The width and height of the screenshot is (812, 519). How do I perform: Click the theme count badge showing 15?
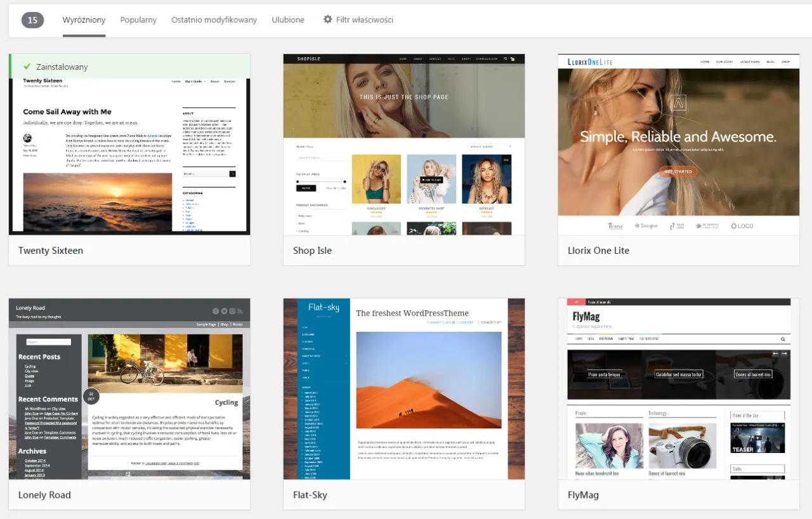pyautogui.click(x=32, y=20)
